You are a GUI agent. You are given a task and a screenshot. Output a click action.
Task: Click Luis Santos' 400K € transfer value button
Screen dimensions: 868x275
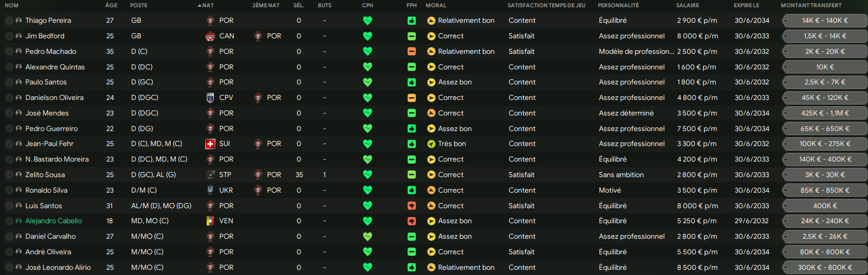pos(825,206)
